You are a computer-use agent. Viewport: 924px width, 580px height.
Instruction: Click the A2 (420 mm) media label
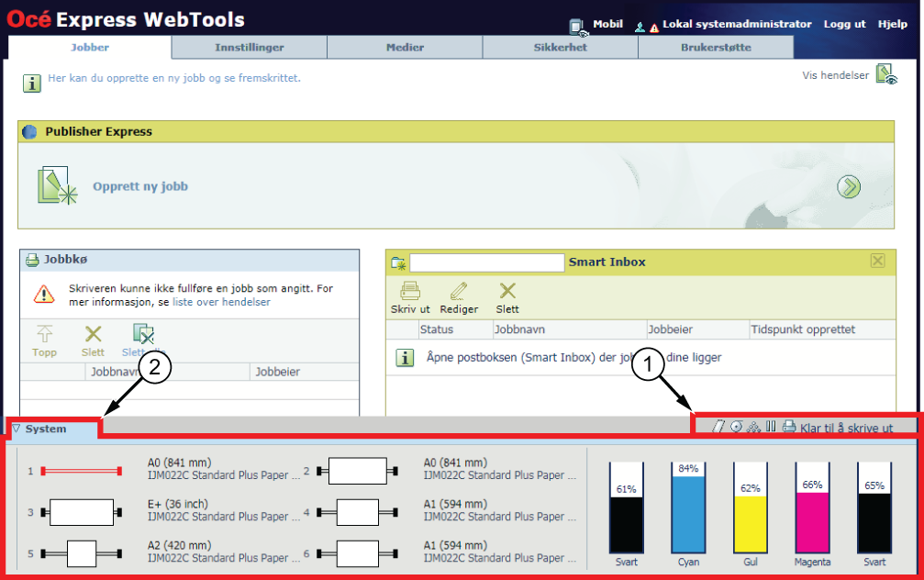(x=179, y=545)
